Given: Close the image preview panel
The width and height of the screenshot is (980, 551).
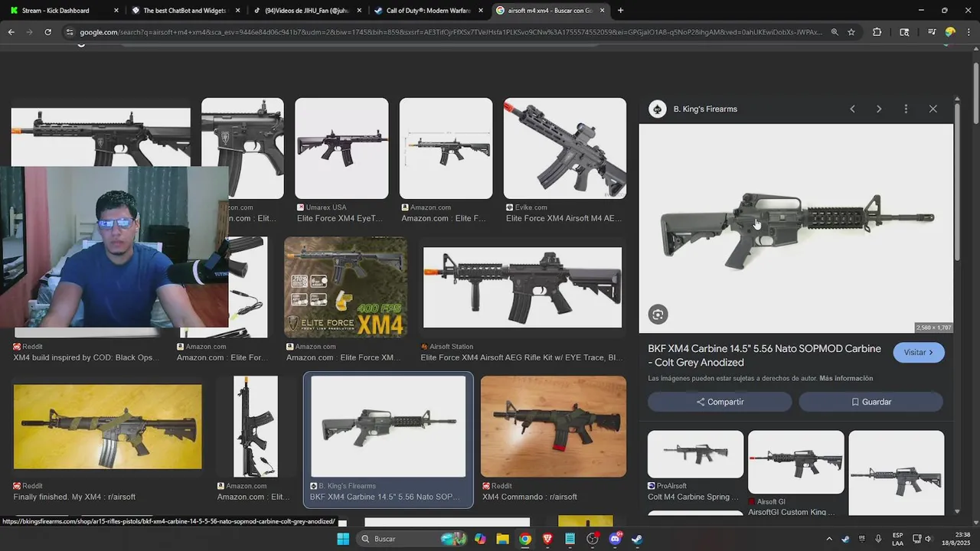Looking at the screenshot, I should (933, 109).
